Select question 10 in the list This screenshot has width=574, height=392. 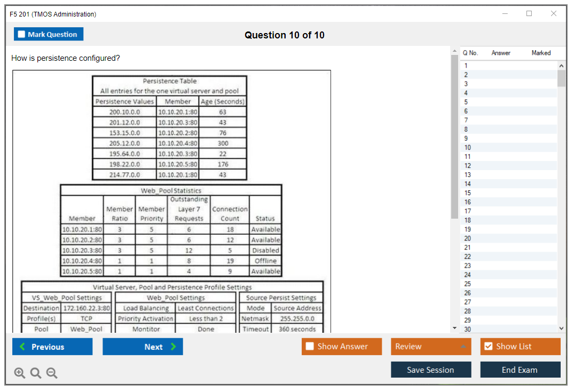(468, 147)
